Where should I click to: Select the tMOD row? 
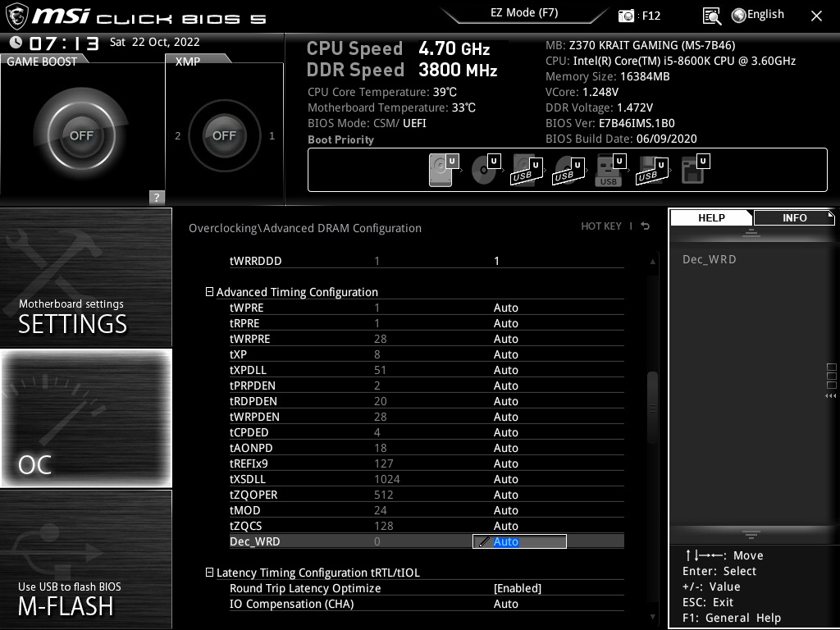[x=427, y=510]
